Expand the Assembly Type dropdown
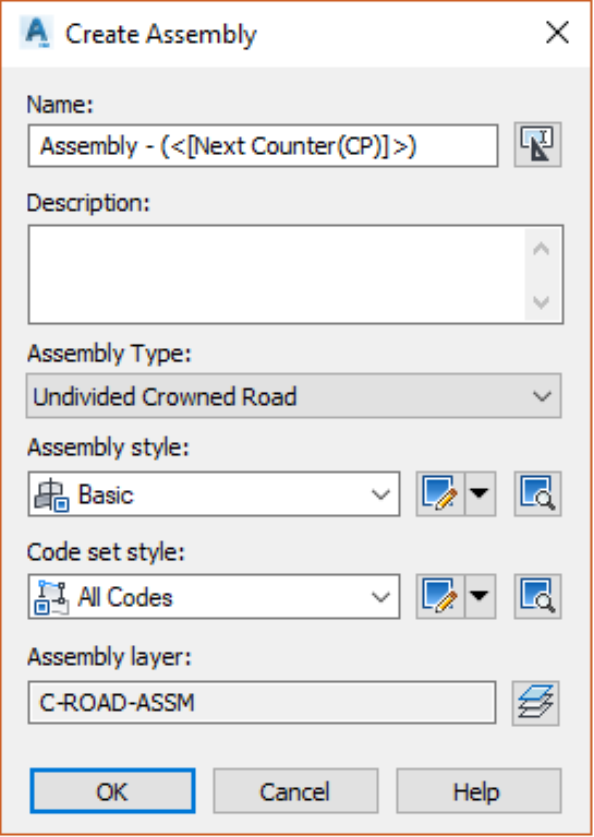594x837 pixels. (x=294, y=396)
